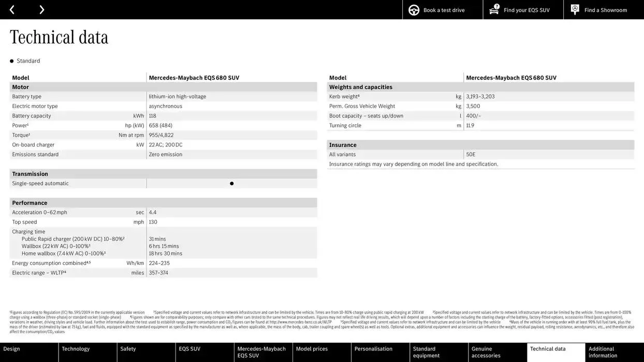The height and width of the screenshot is (362, 644).
Task: Navigate forward using the right chevron arrow
Action: 41,9
